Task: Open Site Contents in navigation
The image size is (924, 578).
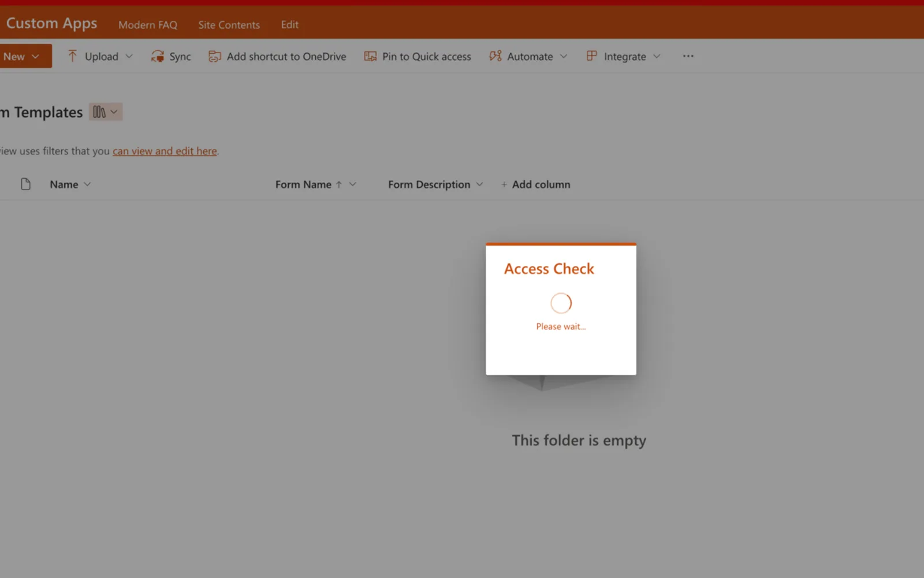Action: click(x=229, y=25)
